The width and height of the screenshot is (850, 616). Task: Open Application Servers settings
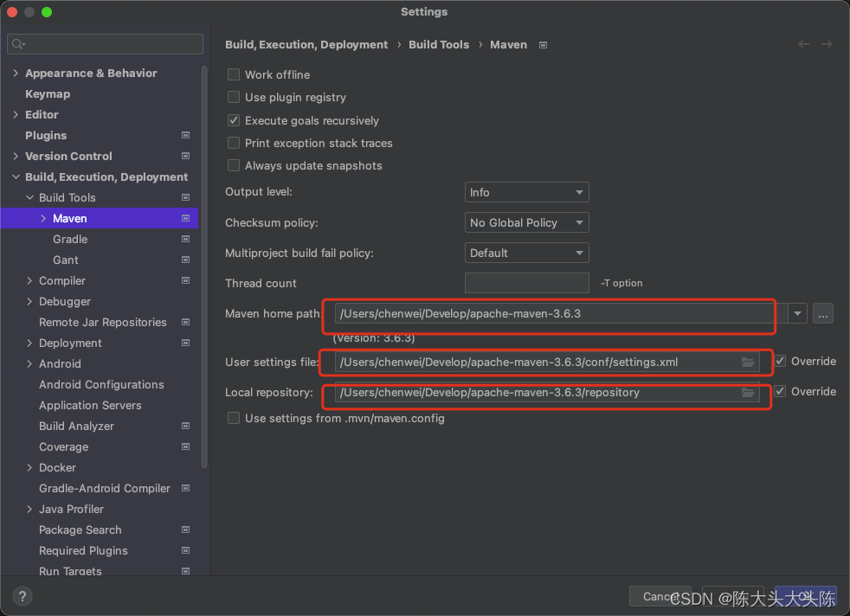90,405
